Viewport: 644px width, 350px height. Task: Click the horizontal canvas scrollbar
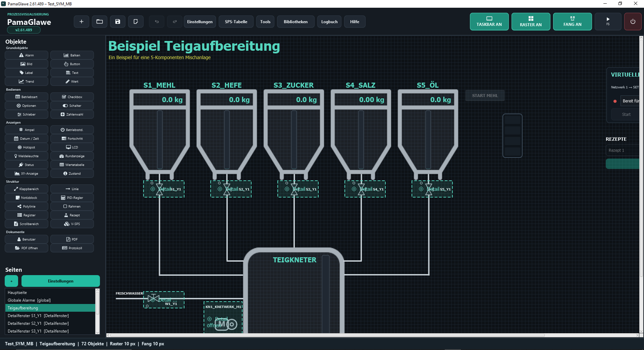(327, 335)
